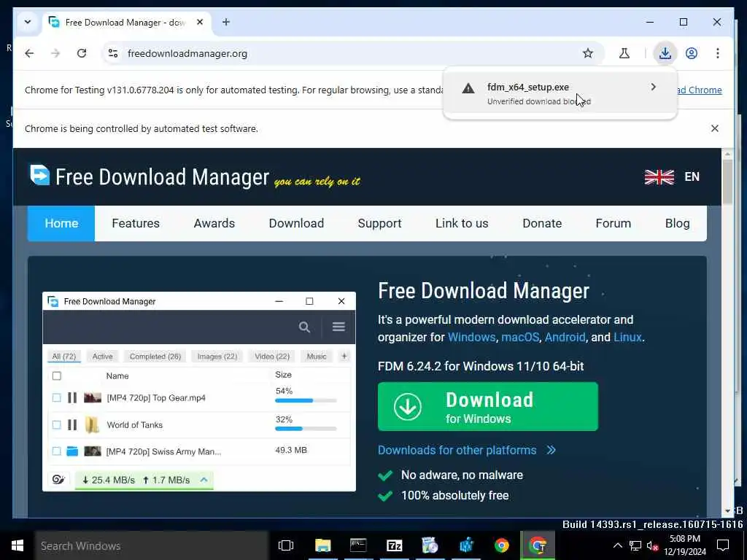This screenshot has height=560, width=747.
Task: Click the FDM app screenshot image
Action: tap(199, 392)
